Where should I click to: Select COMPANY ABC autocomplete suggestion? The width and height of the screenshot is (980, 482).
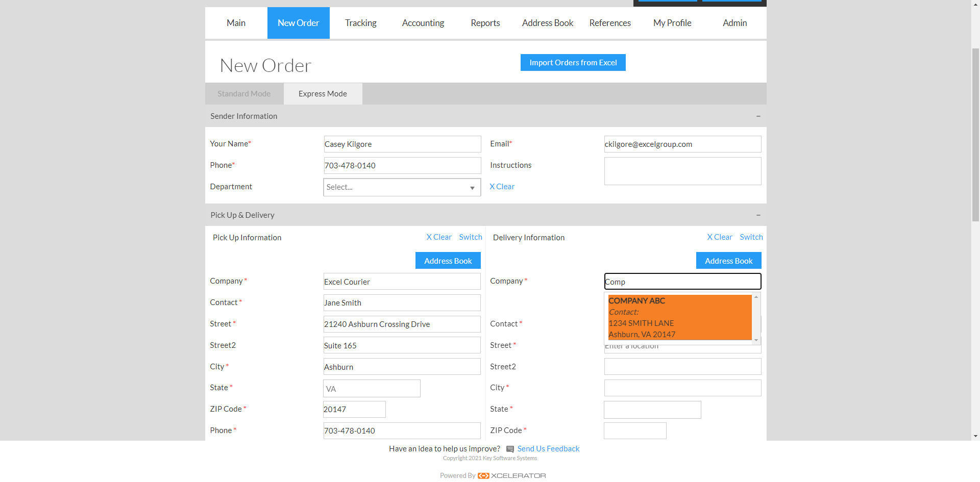[x=679, y=317]
